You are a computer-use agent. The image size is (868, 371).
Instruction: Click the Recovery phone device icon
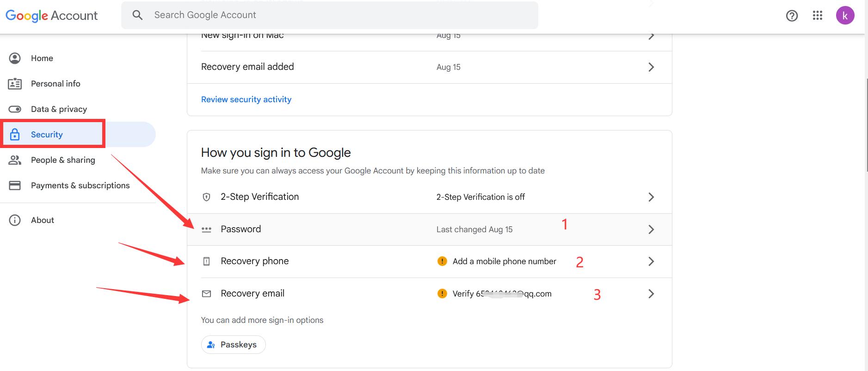[x=207, y=261]
